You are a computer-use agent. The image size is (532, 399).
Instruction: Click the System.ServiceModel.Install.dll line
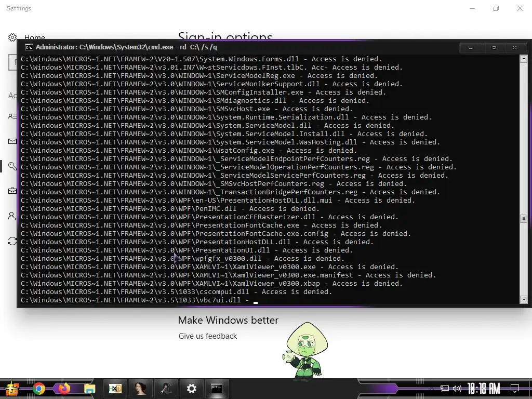coord(224,134)
